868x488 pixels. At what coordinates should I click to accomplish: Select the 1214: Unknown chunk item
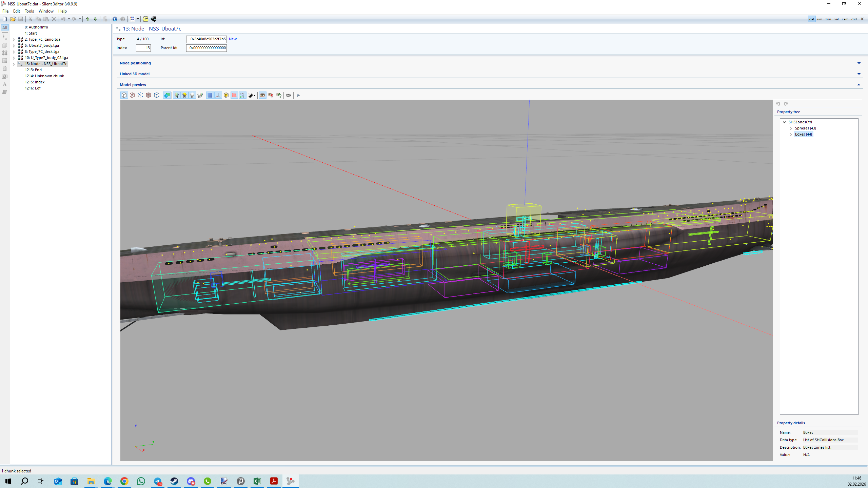[x=44, y=76]
